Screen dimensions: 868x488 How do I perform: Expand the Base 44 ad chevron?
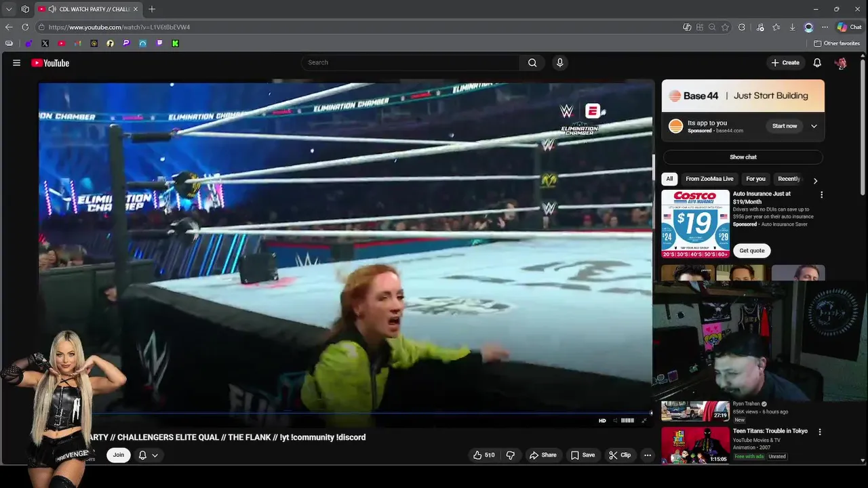814,126
